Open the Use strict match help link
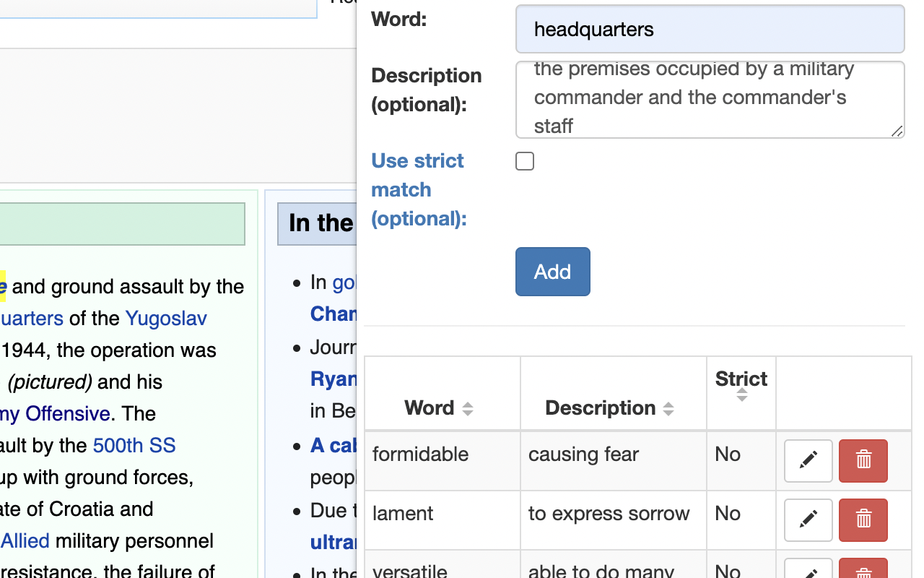The image size is (924, 578). [x=419, y=189]
